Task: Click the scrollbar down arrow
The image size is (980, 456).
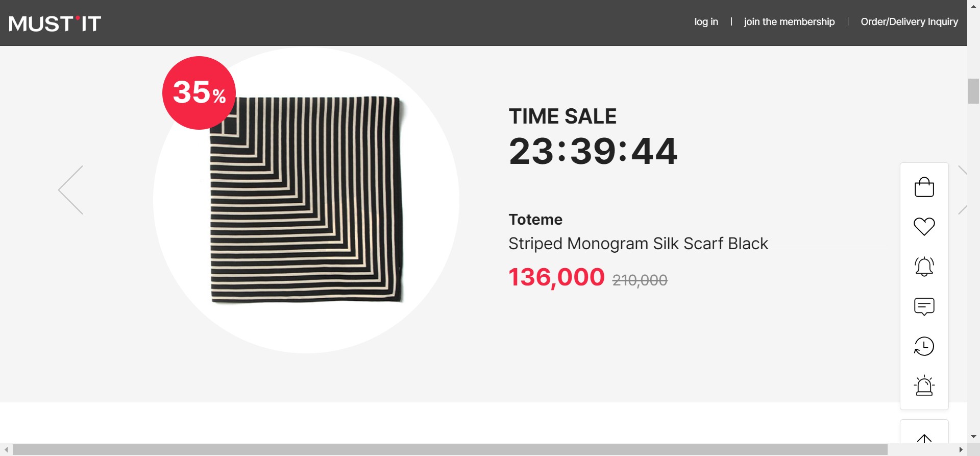Action: (973, 437)
